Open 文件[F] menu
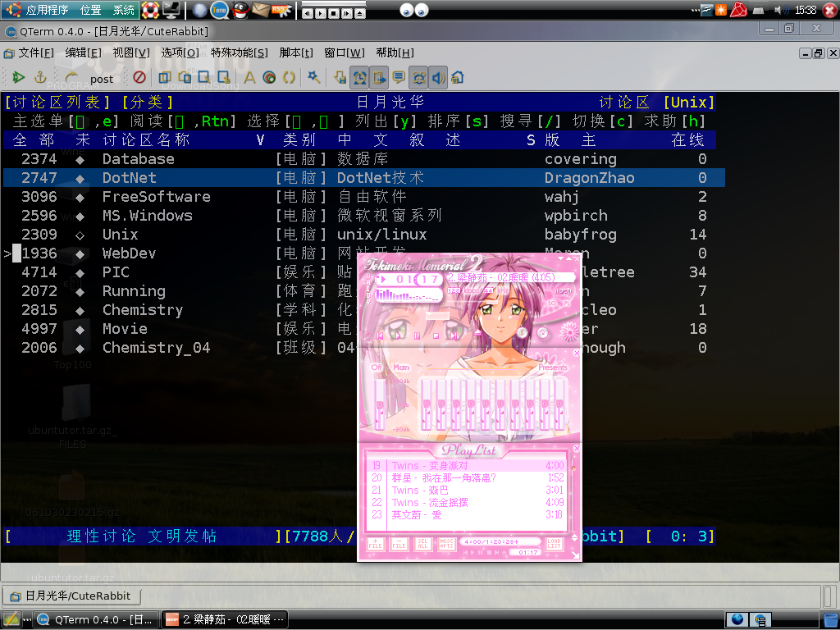 click(x=35, y=52)
